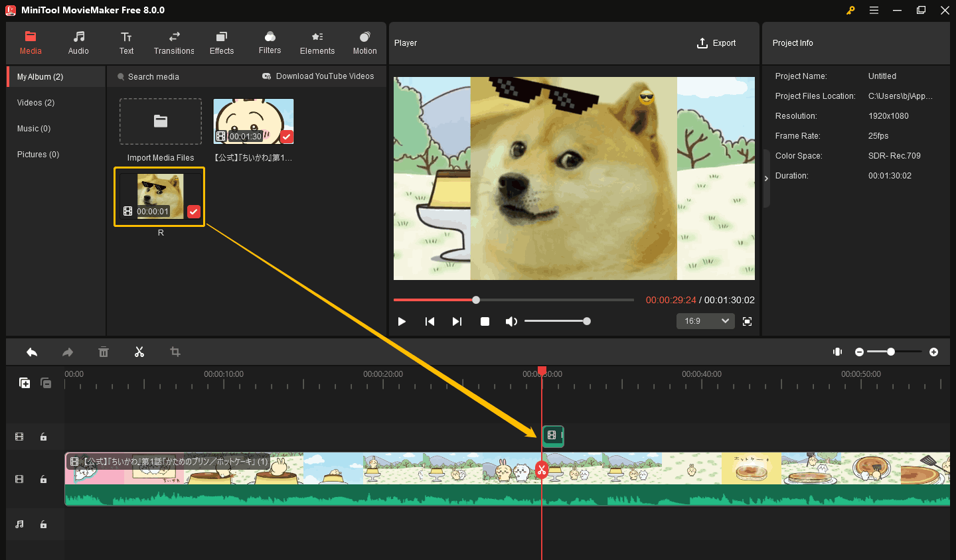
Task: Lock the main video track
Action: 43,479
